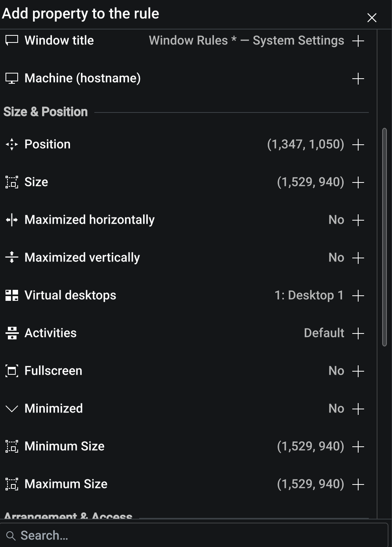Add Window title property with plus icon
Screen dimensions: 392x547
[358, 41]
